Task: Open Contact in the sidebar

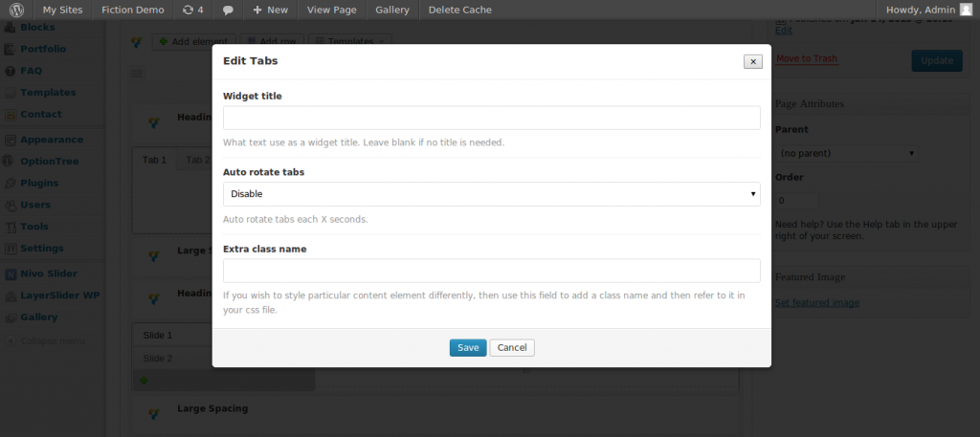Action: click(x=40, y=114)
